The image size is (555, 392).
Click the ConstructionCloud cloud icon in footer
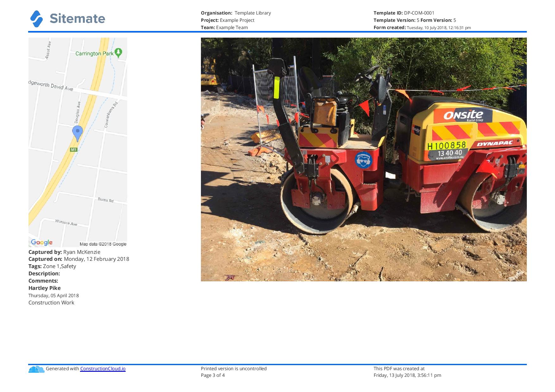tap(36, 369)
